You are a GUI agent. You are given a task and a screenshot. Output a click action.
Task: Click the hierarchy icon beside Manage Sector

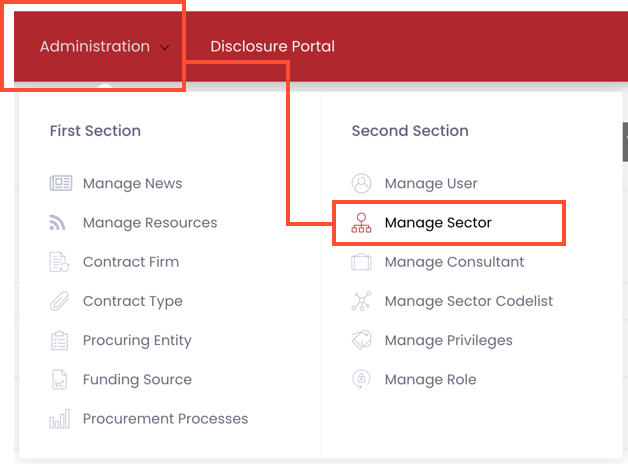361,223
